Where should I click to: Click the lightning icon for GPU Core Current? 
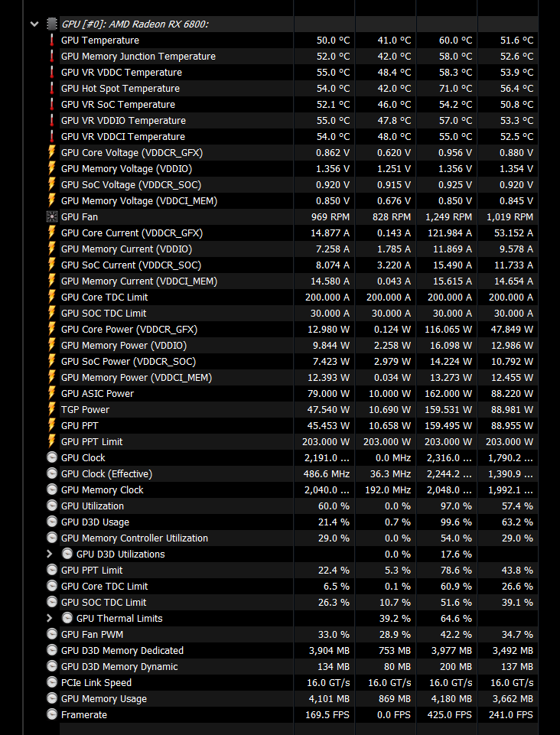(x=52, y=233)
